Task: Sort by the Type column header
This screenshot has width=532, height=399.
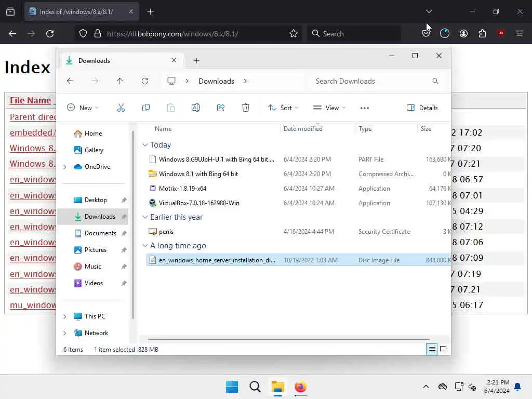Action: point(365,129)
